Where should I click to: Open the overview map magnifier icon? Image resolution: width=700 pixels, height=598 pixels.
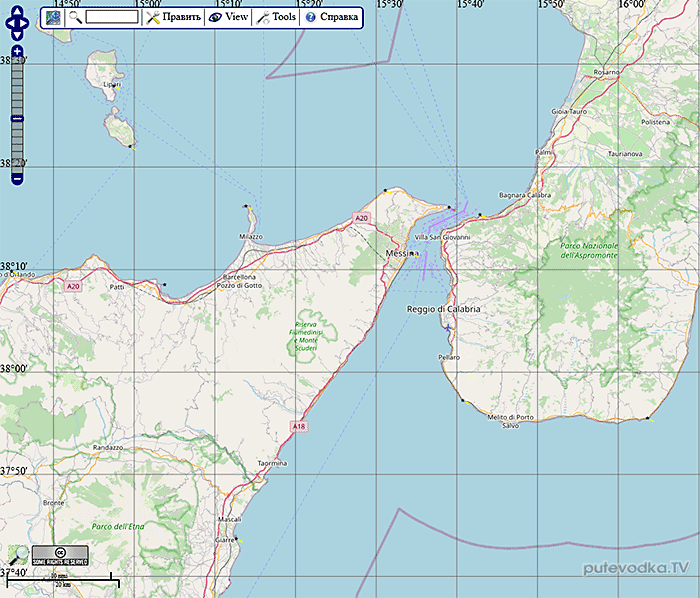coord(18,555)
